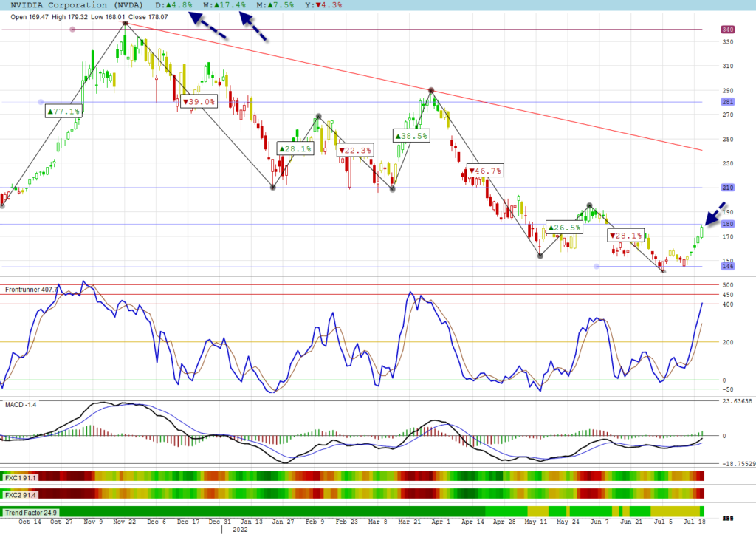Click the 500 level on Frontrunner axis
The width and height of the screenshot is (756, 543).
coord(727,285)
